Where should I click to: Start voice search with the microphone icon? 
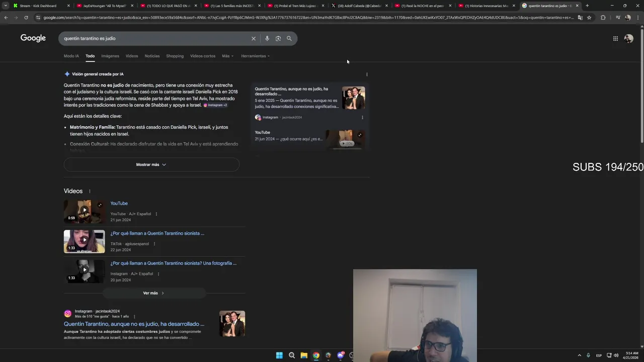coord(267,38)
